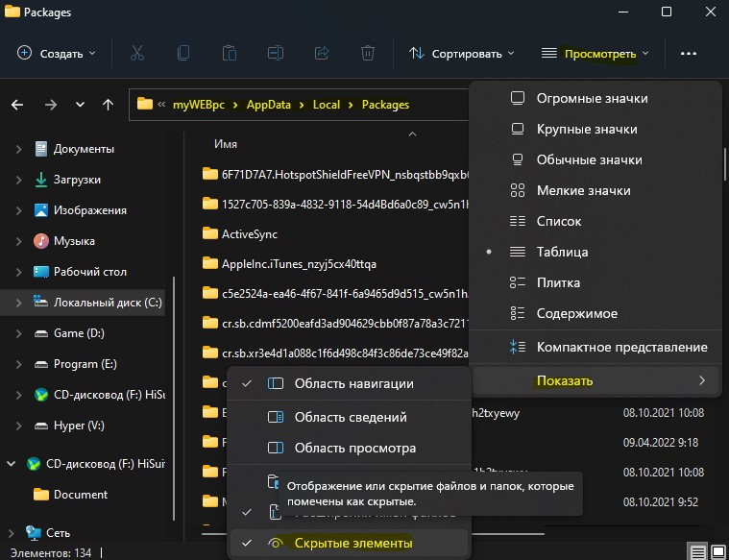This screenshot has height=560, width=729.
Task: Select the Рабочий стол desktop icon
Action: tap(41, 272)
